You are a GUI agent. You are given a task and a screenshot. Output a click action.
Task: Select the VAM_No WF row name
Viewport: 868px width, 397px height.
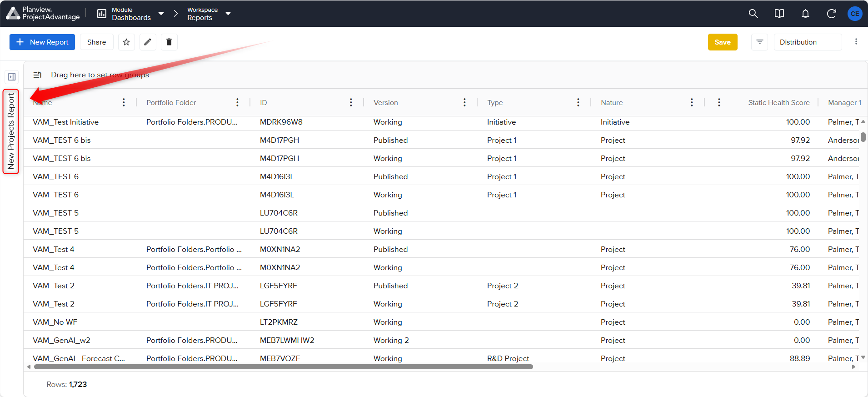(55, 322)
